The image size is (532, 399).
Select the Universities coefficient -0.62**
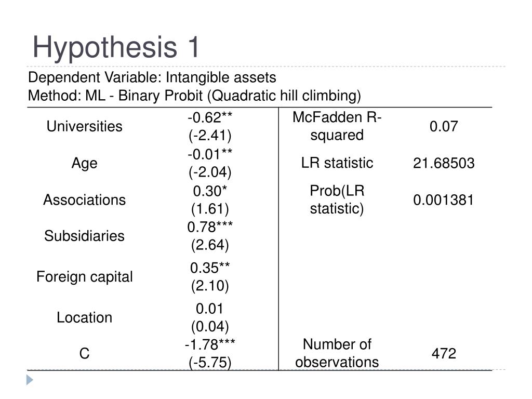click(x=210, y=118)
